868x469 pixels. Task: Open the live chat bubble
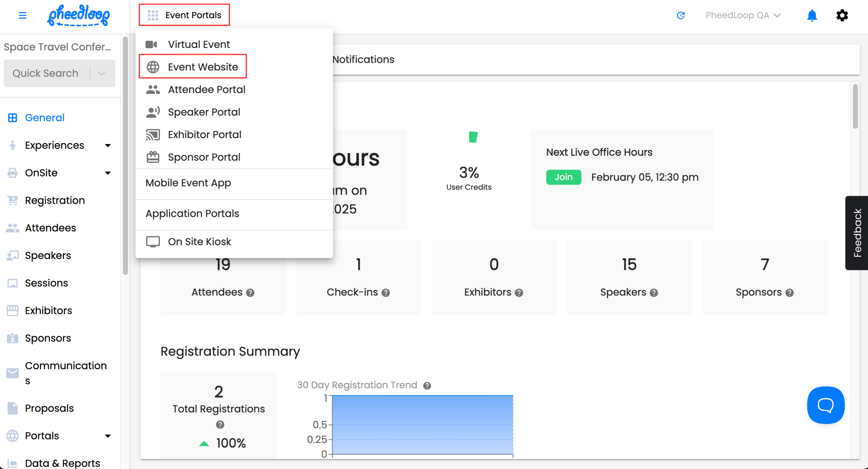[825, 405]
